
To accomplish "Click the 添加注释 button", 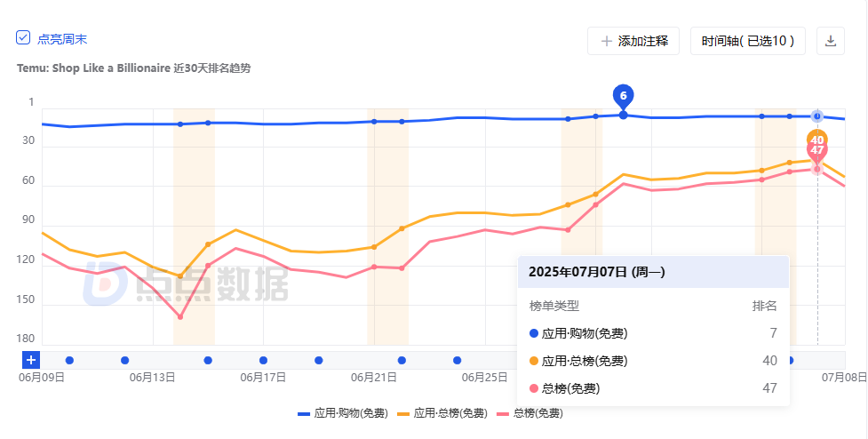I will click(633, 41).
